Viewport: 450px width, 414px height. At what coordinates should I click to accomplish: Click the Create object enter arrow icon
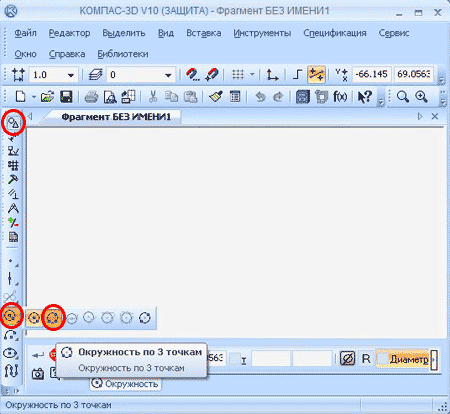click(x=38, y=355)
